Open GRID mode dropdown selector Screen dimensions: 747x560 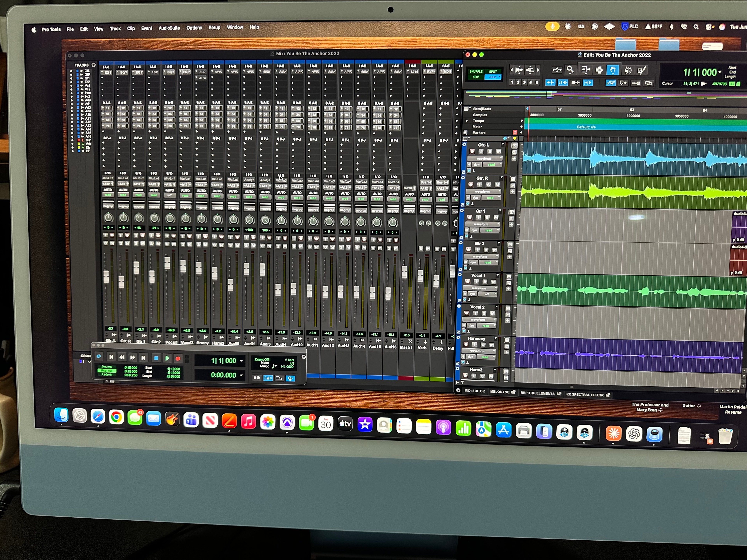pyautogui.click(x=500, y=77)
